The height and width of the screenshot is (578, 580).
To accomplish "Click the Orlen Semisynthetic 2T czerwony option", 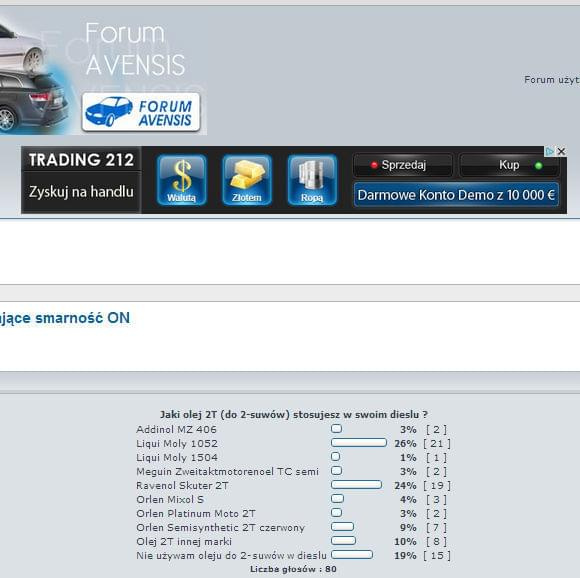I will [x=220, y=528].
